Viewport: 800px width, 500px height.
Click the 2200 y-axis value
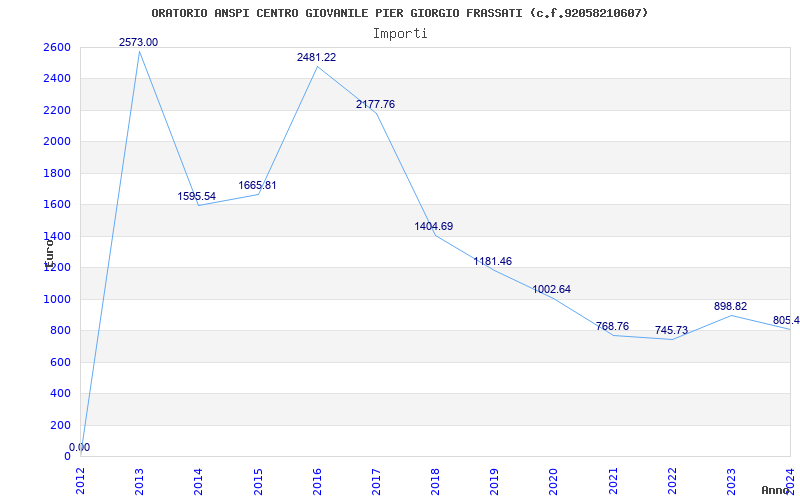(x=57, y=110)
